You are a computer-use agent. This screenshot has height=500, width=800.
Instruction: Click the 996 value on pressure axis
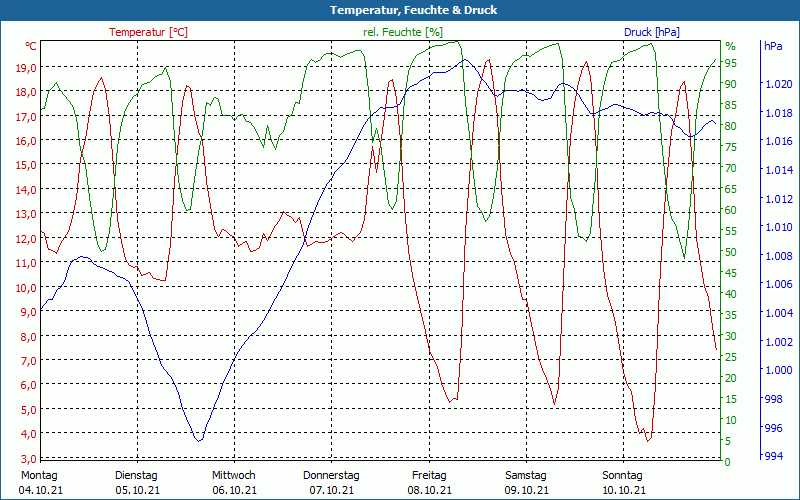click(774, 428)
